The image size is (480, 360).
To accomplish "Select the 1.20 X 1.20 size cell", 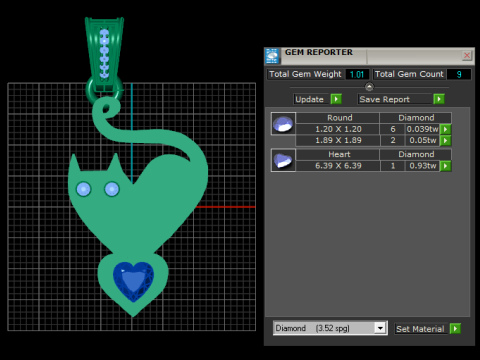I will point(338,129).
